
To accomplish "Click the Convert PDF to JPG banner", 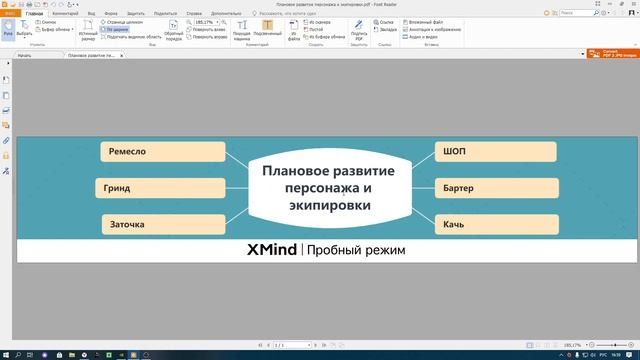I will (613, 54).
